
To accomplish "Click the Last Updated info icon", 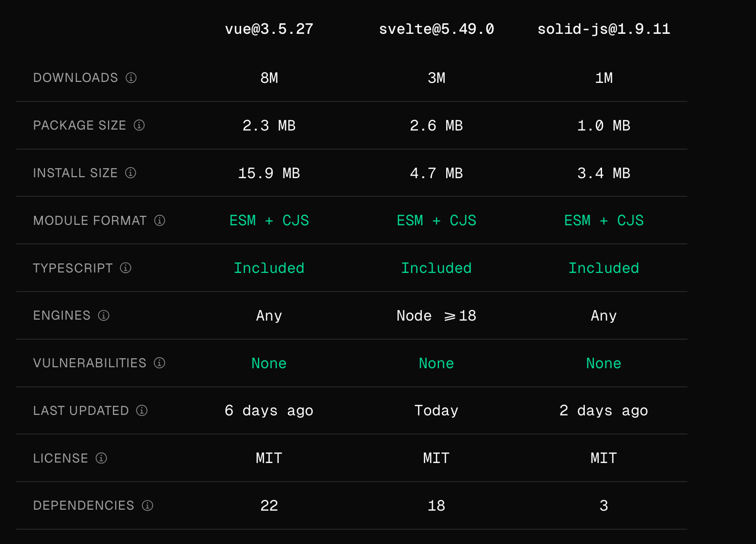I will coord(142,411).
